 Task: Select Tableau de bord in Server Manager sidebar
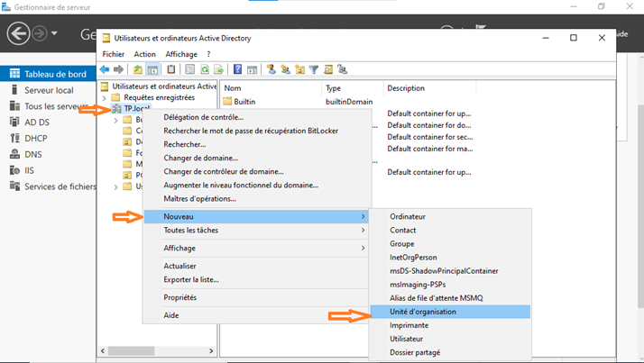pyautogui.click(x=48, y=74)
